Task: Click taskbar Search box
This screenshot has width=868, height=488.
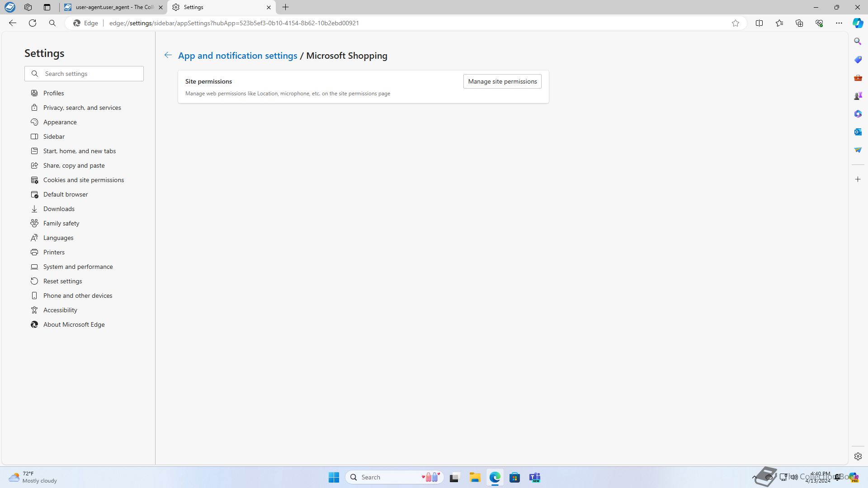Action: 394,477
